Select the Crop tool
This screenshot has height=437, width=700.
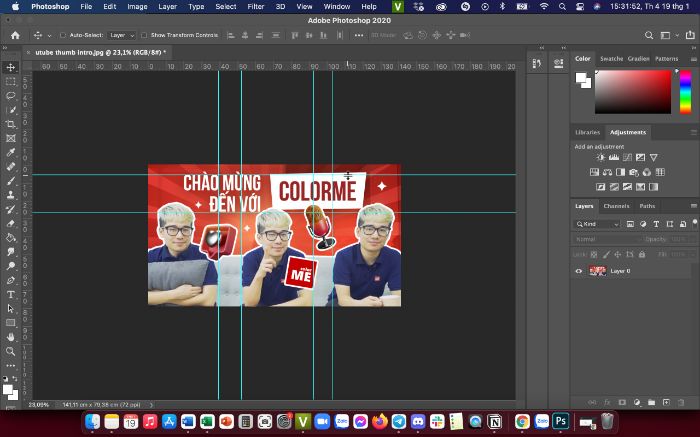(11, 124)
